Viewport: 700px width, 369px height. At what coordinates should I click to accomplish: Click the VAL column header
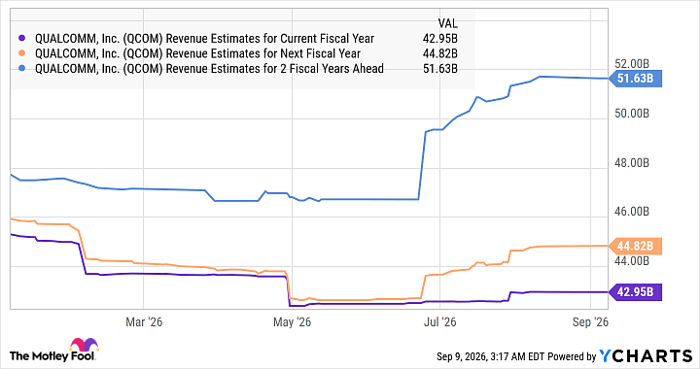click(447, 24)
